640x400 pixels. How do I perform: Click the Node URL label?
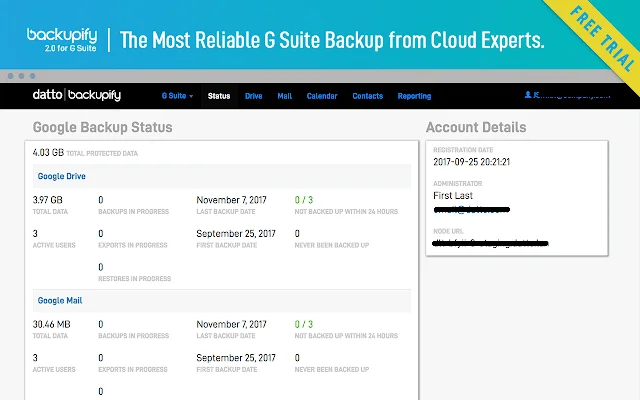(x=448, y=231)
